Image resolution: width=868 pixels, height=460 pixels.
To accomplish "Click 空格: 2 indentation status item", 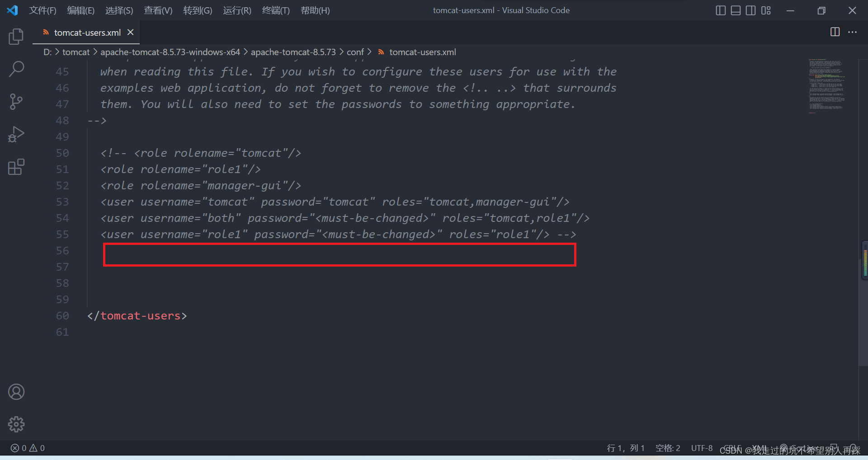I will [x=668, y=448].
